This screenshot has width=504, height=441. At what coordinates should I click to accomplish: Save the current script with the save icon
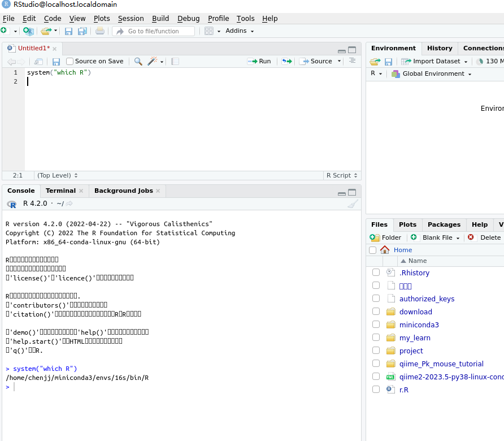click(55, 61)
